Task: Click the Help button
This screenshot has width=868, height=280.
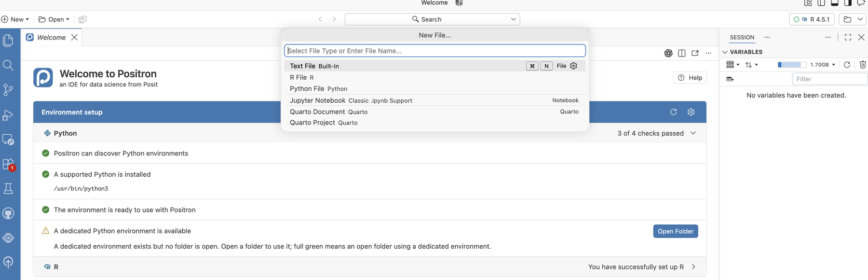Action: tap(690, 78)
